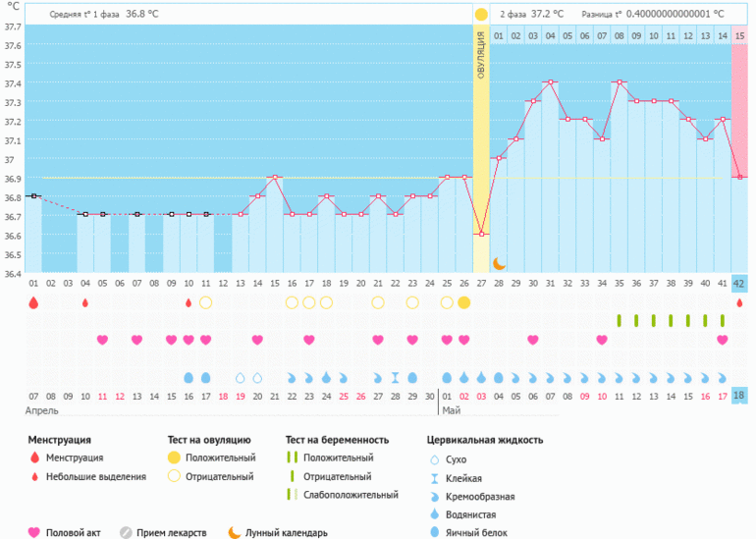The width and height of the screenshot is (756, 539).
Task: Click the Сухо empty drop legend icon
Action: (435, 458)
